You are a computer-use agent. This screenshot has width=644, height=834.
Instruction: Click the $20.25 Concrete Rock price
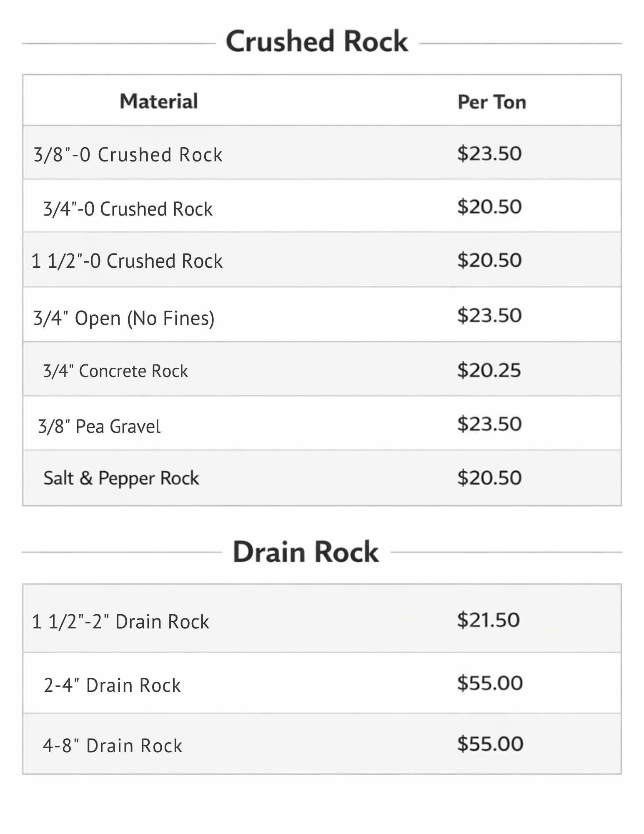point(489,370)
